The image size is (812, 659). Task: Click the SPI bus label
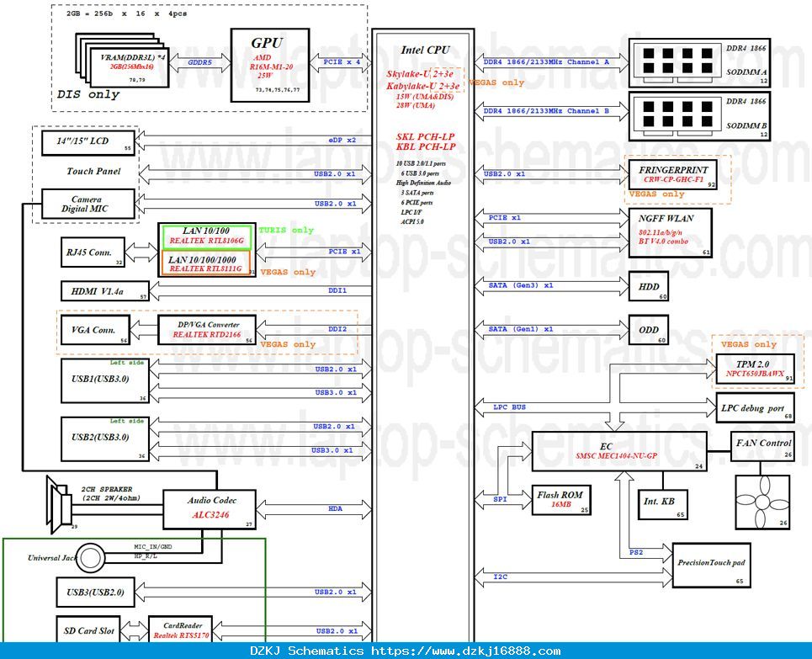click(500, 499)
